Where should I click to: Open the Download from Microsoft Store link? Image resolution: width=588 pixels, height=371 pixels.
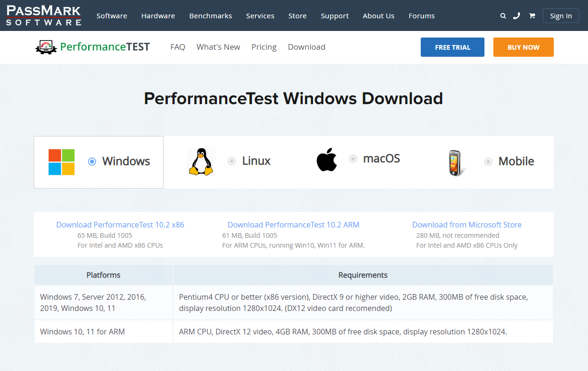pos(467,225)
